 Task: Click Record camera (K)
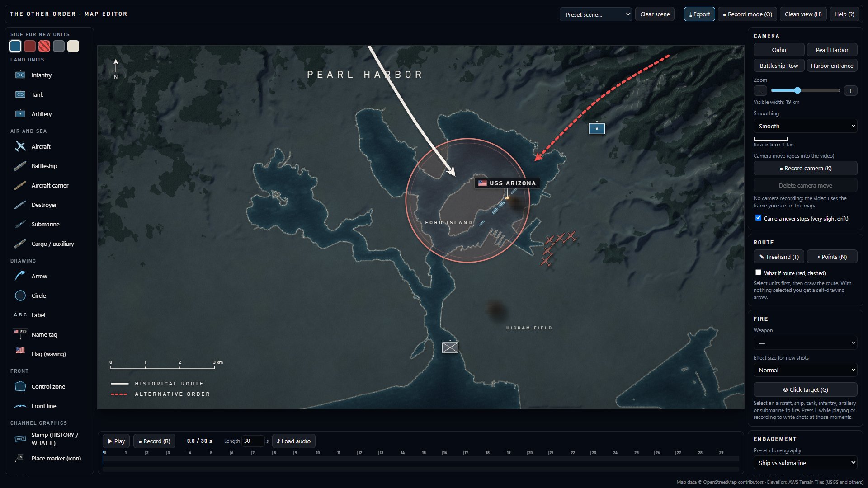805,168
